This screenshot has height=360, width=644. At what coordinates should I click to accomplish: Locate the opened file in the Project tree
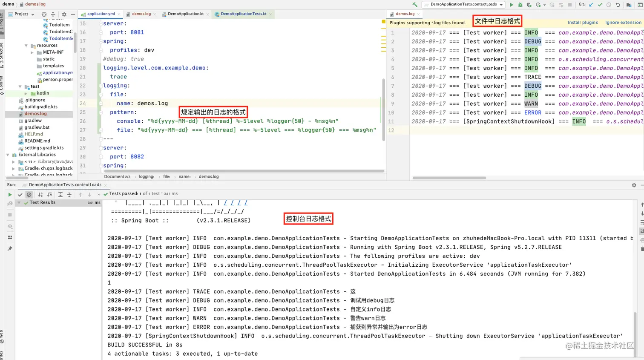(x=44, y=14)
